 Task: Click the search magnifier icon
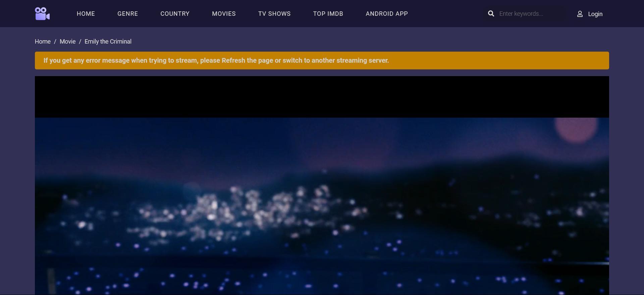pos(491,14)
